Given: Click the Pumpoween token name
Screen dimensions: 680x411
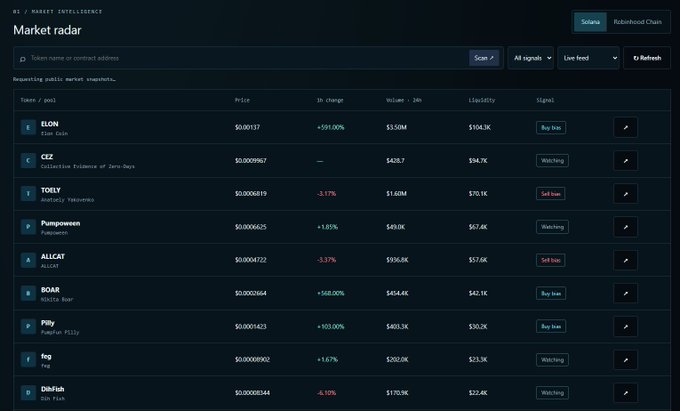Looking at the screenshot, I should click(60, 223).
